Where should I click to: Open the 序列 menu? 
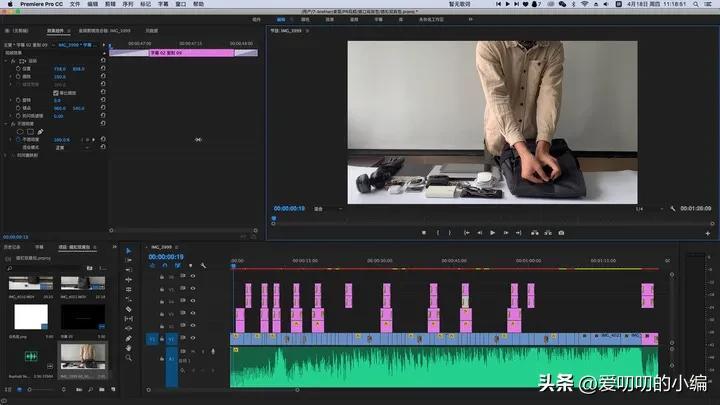[x=128, y=4]
